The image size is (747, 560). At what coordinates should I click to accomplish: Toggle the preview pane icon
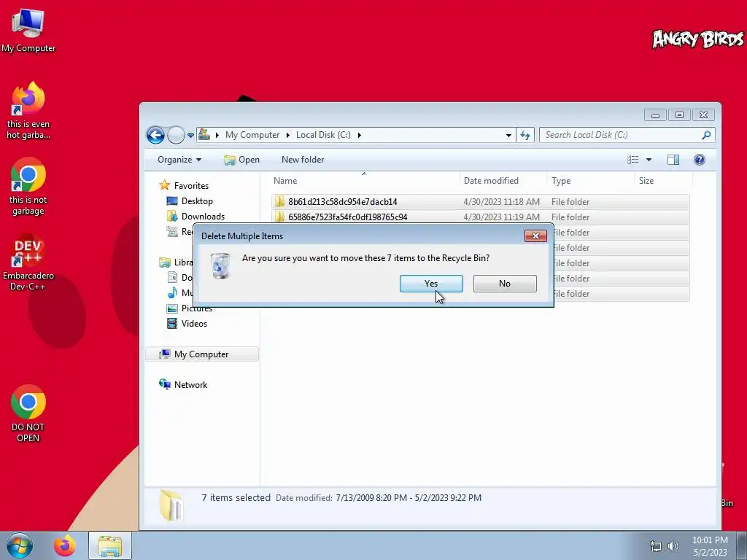click(x=673, y=160)
